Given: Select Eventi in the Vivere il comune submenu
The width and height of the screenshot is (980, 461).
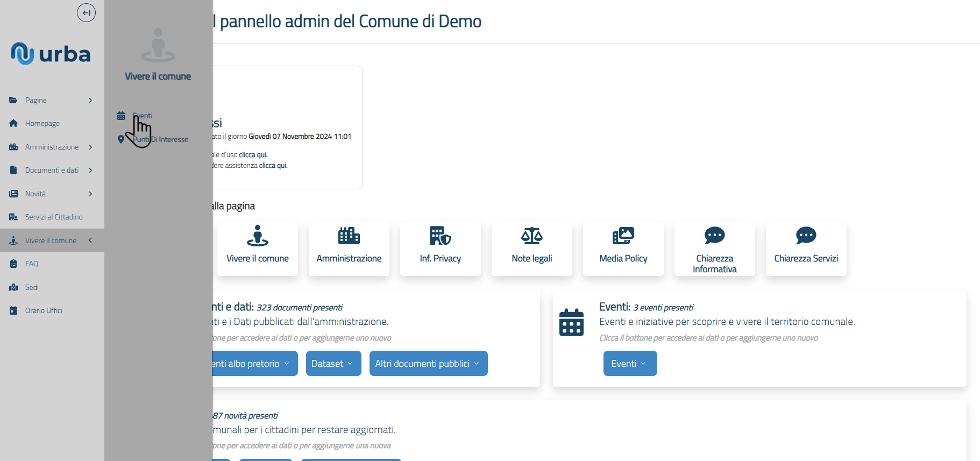Looking at the screenshot, I should coord(143,116).
